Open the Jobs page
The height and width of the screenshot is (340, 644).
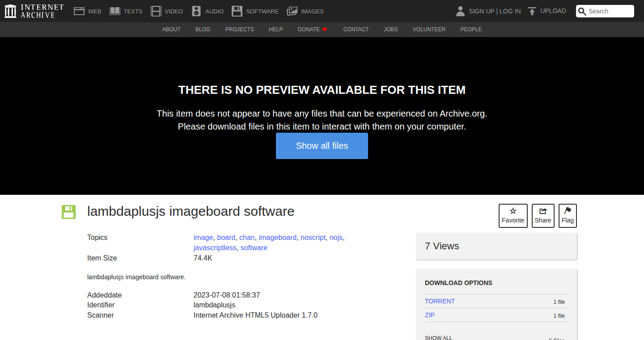[x=390, y=29]
